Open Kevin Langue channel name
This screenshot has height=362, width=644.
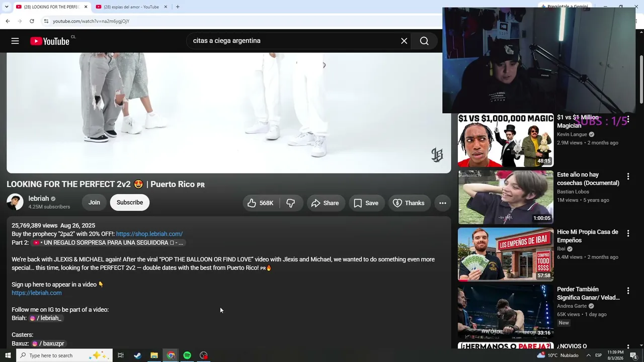tap(572, 135)
